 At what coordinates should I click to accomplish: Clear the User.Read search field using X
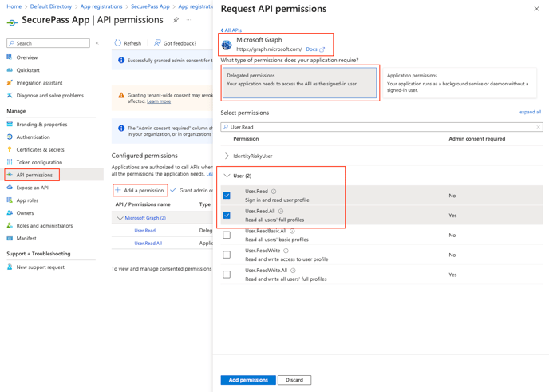(x=538, y=127)
